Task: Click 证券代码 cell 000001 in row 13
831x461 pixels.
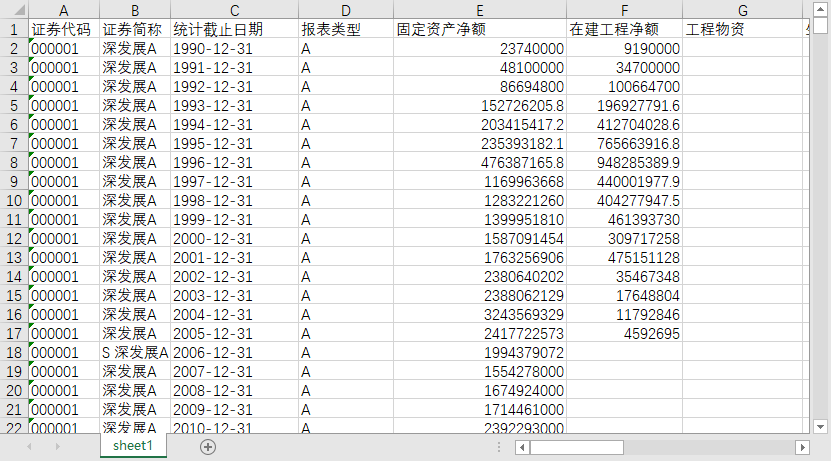Action: tap(64, 258)
